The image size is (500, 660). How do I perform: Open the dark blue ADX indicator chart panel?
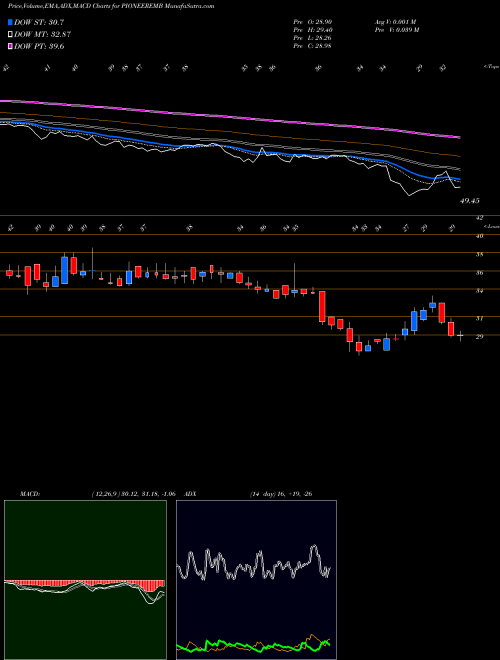point(256,580)
